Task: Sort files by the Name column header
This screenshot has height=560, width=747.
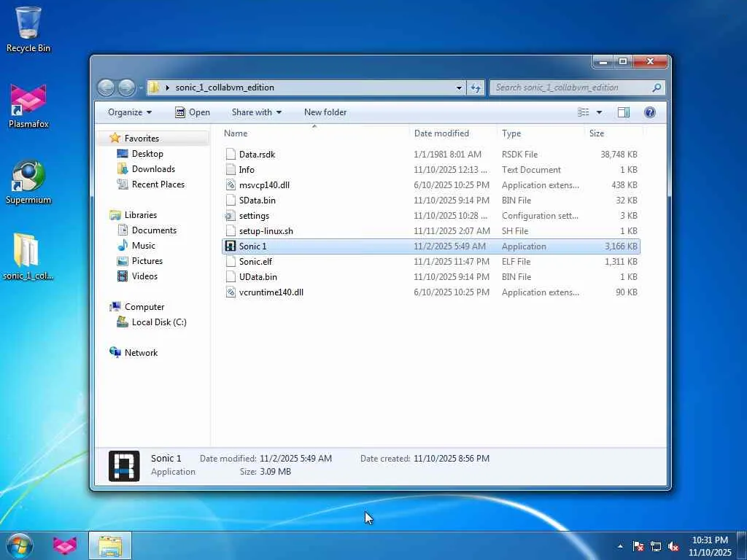Action: coord(314,133)
